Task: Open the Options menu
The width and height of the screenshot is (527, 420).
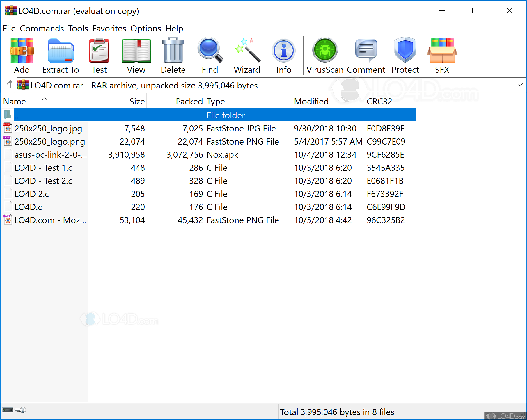Action: [145, 29]
